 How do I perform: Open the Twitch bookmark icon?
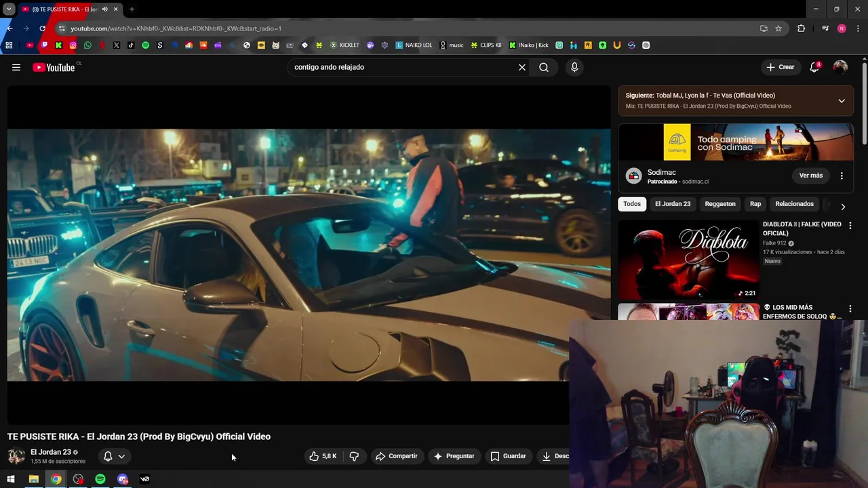pyautogui.click(x=44, y=45)
